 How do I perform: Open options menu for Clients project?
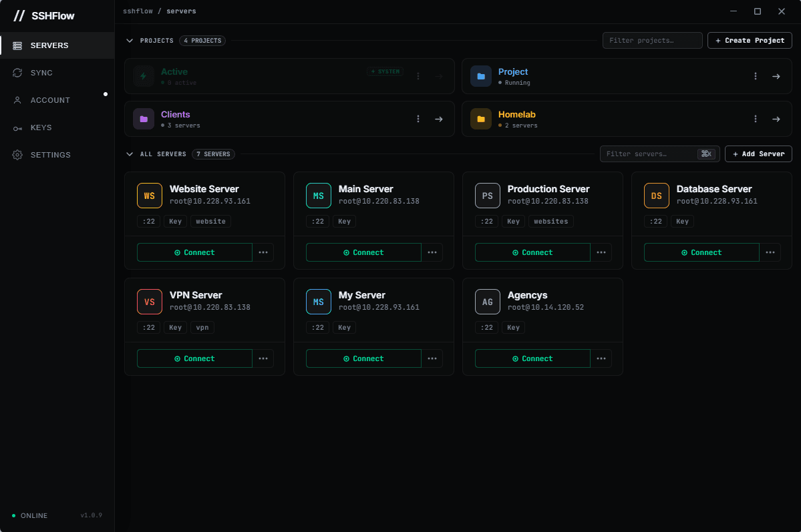418,119
